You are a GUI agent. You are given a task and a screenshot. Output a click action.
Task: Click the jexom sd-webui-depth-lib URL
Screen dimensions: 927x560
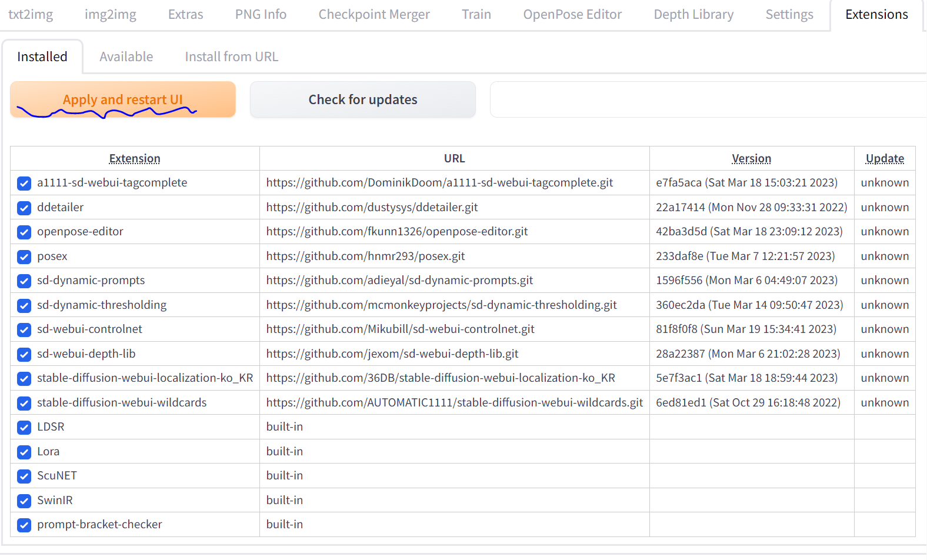tap(392, 354)
